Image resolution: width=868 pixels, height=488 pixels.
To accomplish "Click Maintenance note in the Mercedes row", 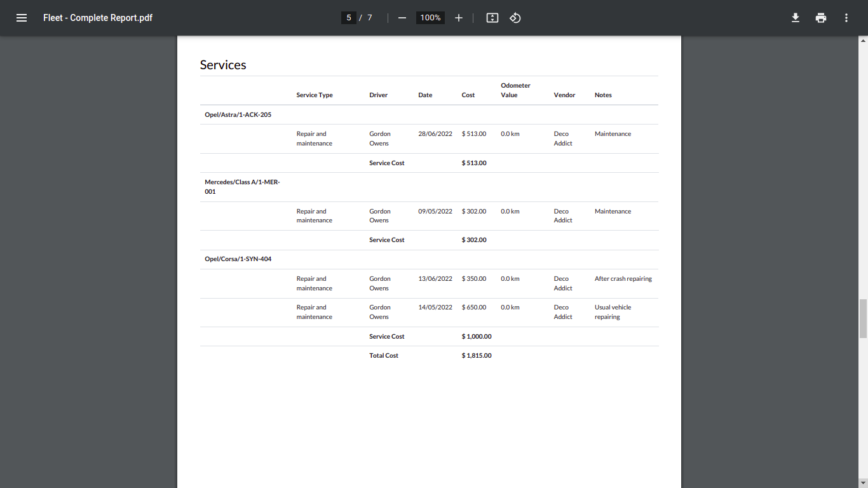I will click(613, 212).
